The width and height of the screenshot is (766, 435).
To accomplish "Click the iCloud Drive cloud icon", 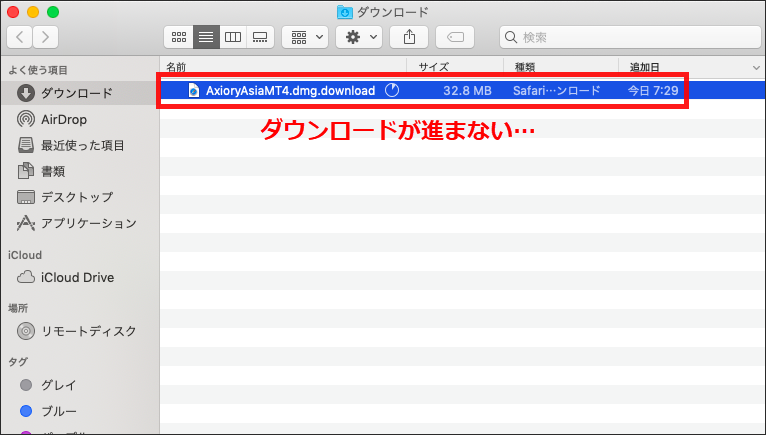I will click(x=26, y=278).
